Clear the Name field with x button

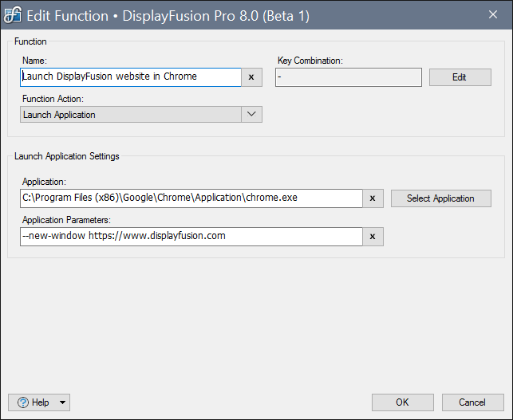(x=251, y=77)
